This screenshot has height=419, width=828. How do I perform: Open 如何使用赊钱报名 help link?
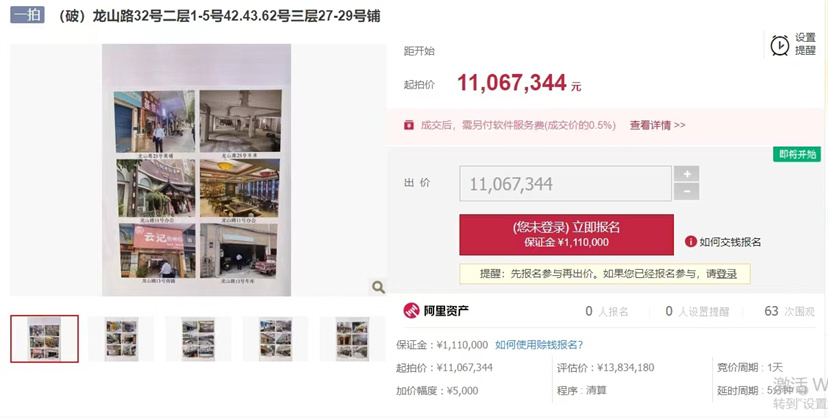point(539,345)
